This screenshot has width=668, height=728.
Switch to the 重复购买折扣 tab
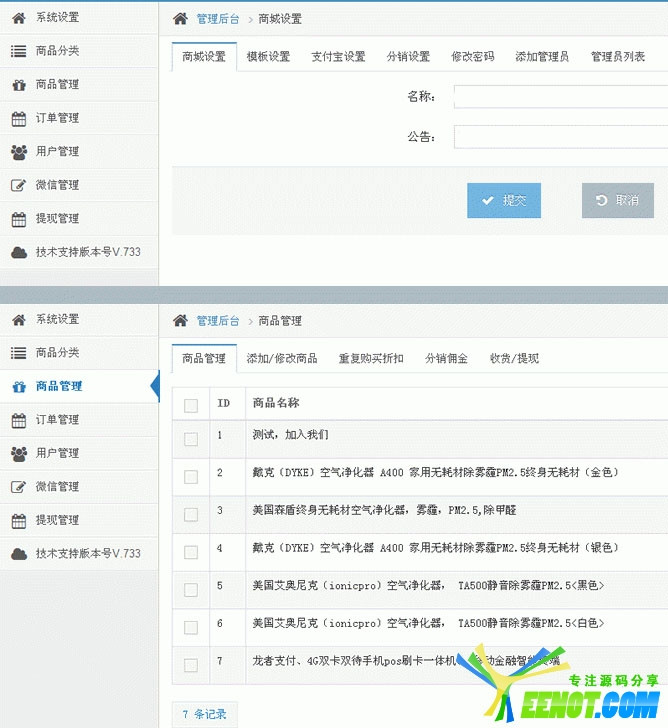coord(371,358)
